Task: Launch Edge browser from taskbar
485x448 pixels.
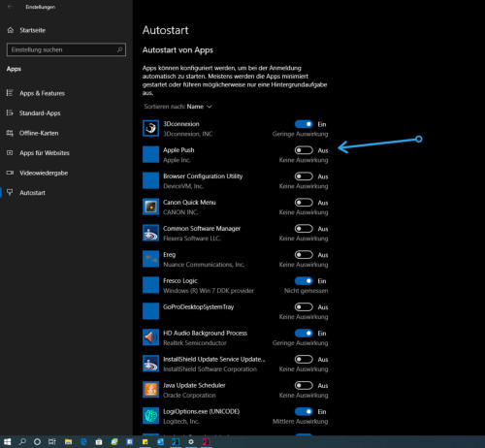Action: tap(83, 441)
